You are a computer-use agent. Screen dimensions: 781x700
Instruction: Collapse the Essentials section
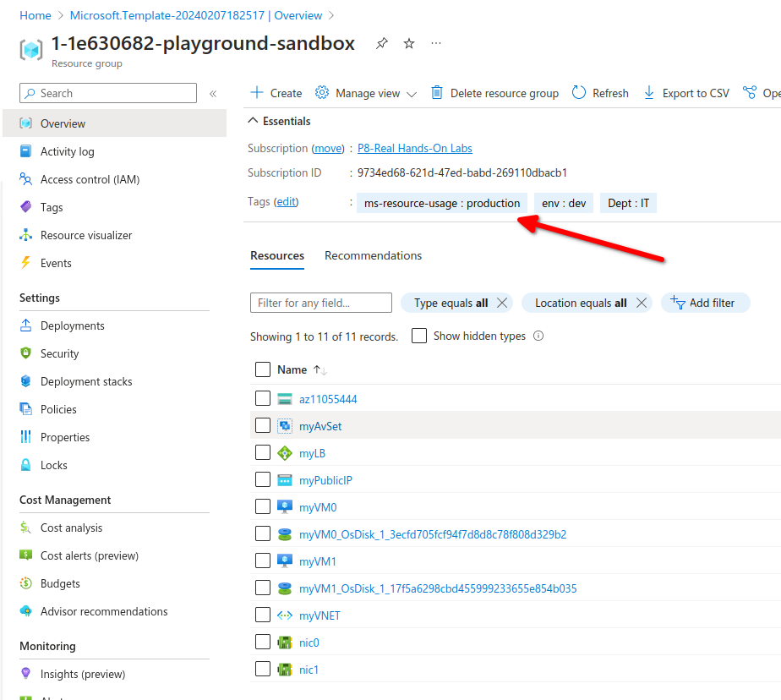click(x=253, y=122)
